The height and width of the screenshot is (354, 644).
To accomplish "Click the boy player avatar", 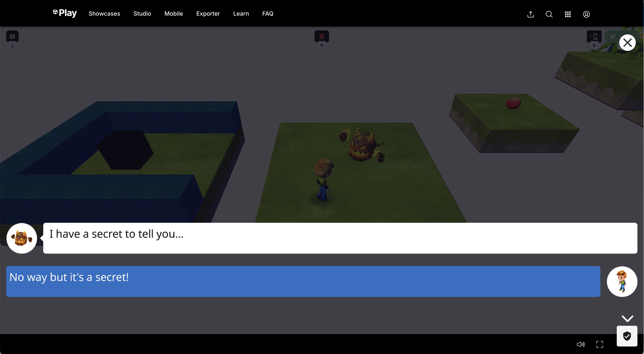I will 622,281.
